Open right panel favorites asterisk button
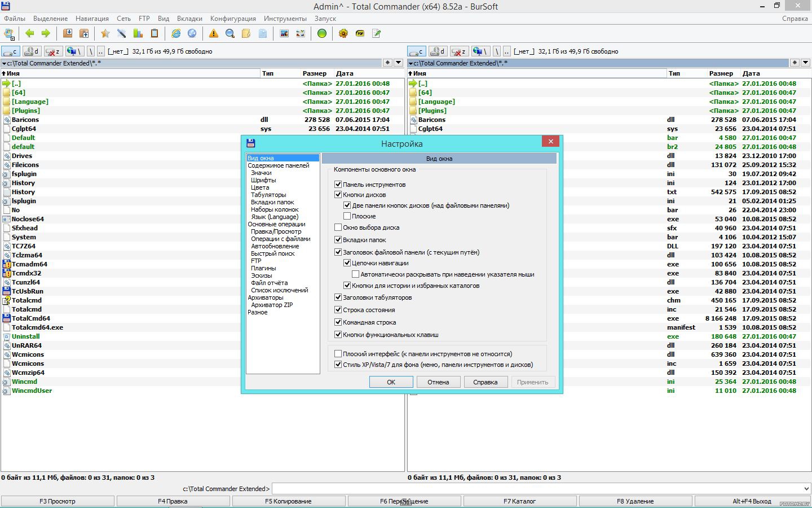 click(795, 63)
